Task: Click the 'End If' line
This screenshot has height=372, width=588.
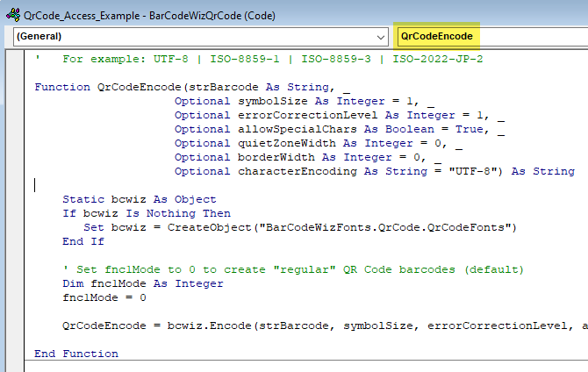Action: 83,241
